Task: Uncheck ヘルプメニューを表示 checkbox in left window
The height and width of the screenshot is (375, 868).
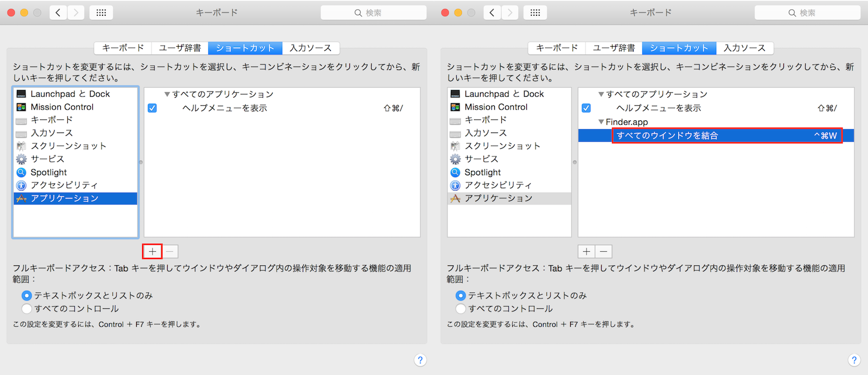Action: coord(152,108)
